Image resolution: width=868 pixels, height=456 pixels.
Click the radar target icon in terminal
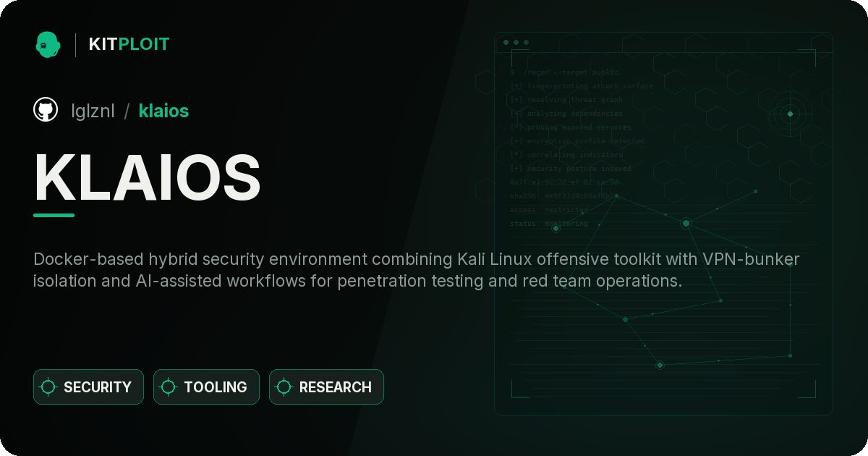pyautogui.click(x=790, y=114)
